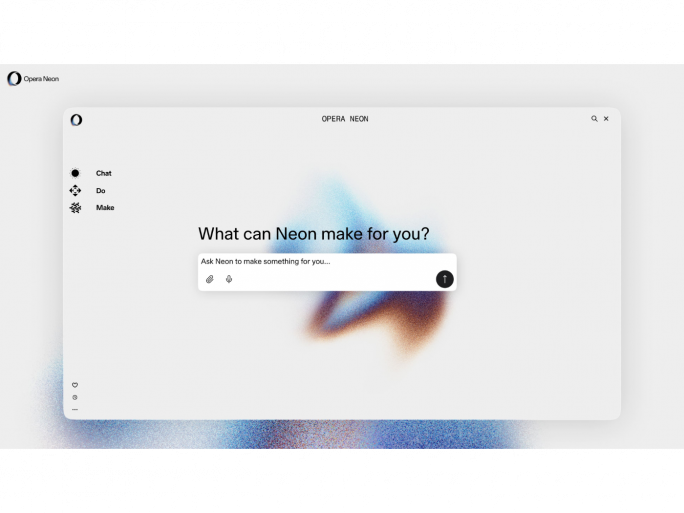The image size is (684, 513).
Task: Switch to the Do label
Action: (101, 191)
